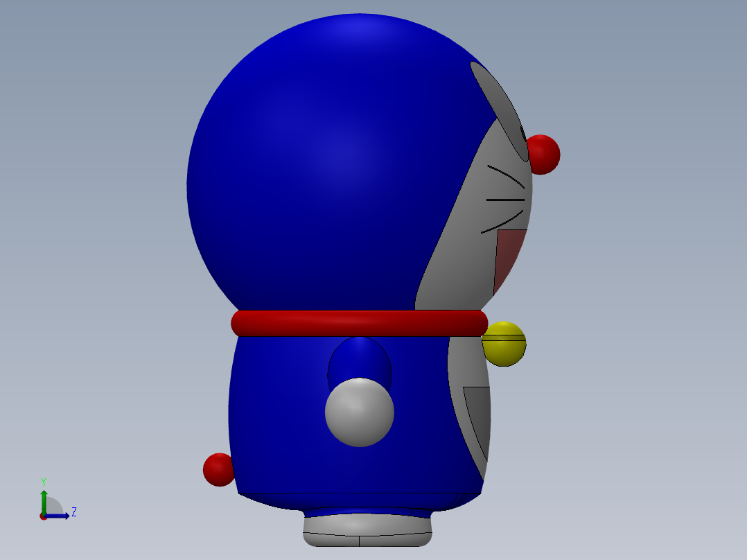Select the yellow bell under the collar
This screenshot has width=747, height=560.
(x=505, y=344)
